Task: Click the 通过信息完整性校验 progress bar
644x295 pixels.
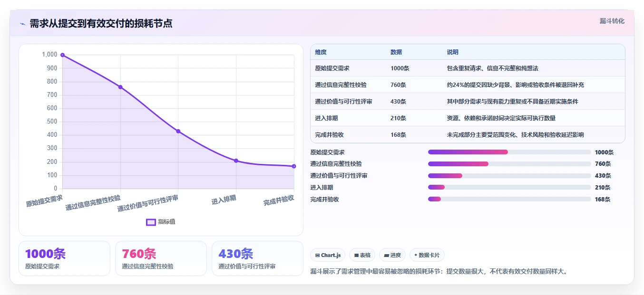Action: tap(509, 164)
